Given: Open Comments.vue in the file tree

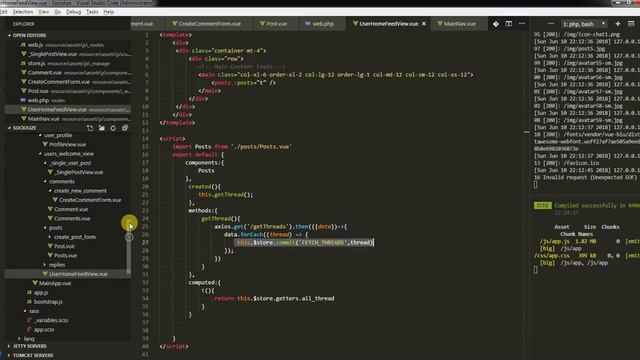Looking at the screenshot, I should click(72, 218).
